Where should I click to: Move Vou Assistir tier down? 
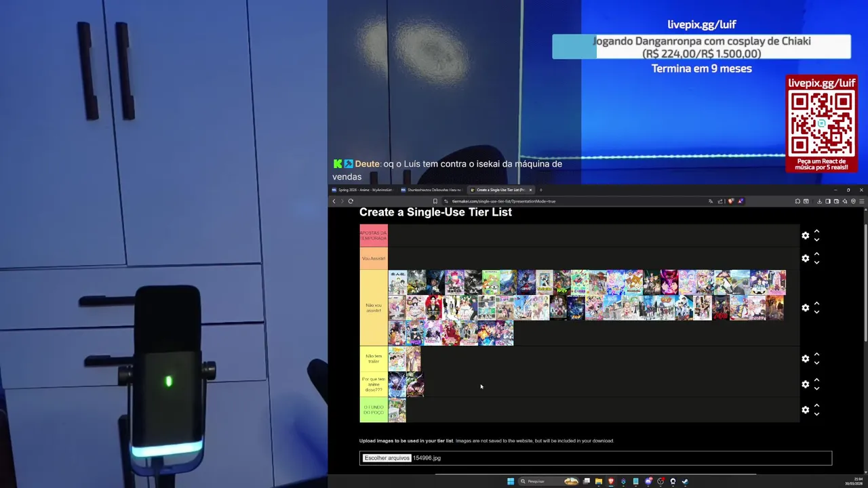816,262
